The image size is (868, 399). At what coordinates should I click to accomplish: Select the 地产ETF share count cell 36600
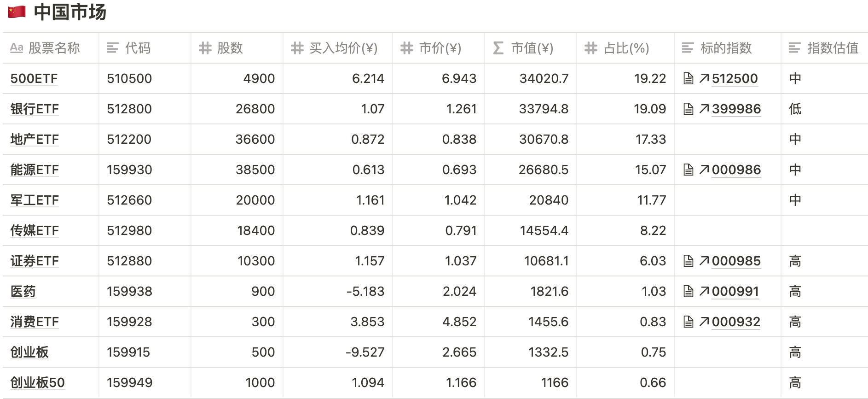(255, 140)
